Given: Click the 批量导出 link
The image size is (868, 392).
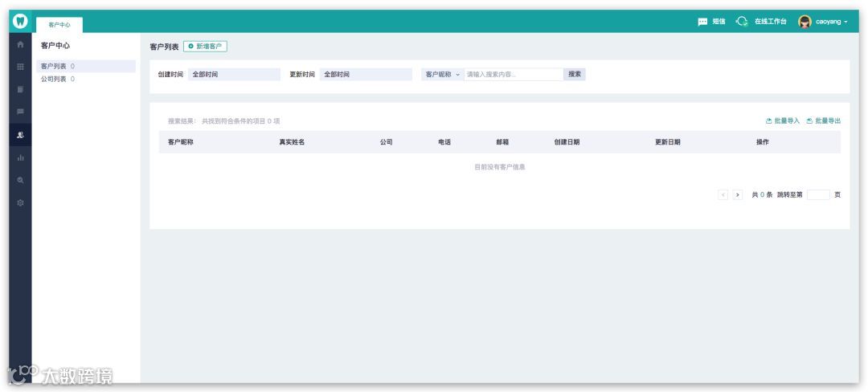Looking at the screenshot, I should 824,120.
